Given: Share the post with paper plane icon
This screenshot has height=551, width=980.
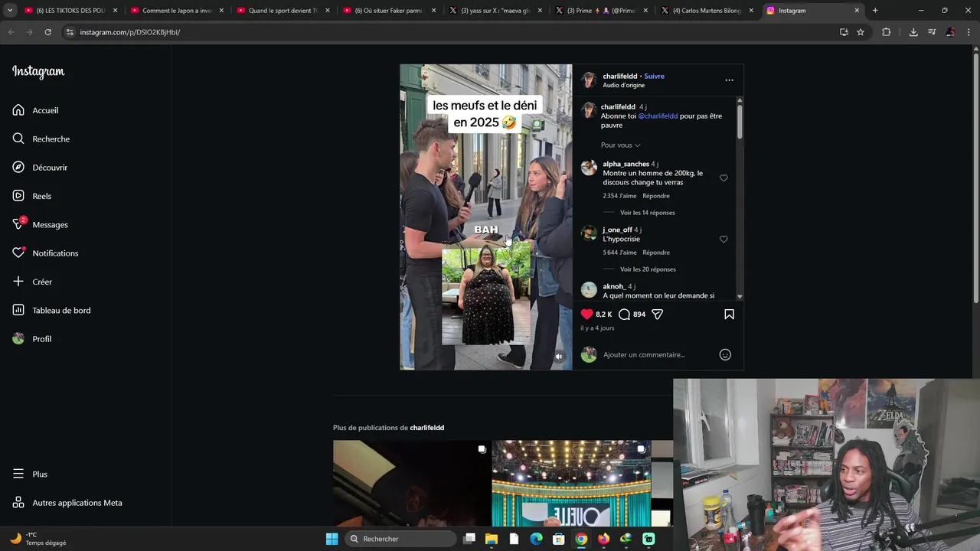Looking at the screenshot, I should coord(657,314).
